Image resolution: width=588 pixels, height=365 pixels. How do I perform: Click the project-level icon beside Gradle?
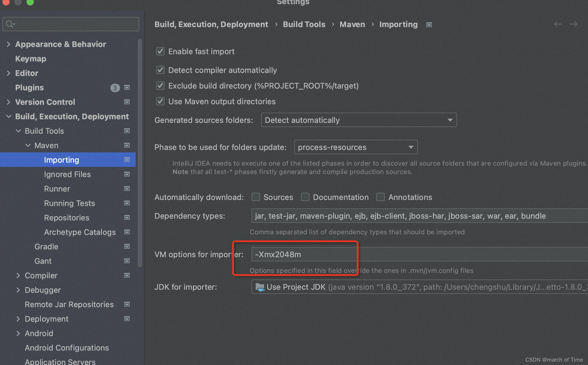[127, 247]
